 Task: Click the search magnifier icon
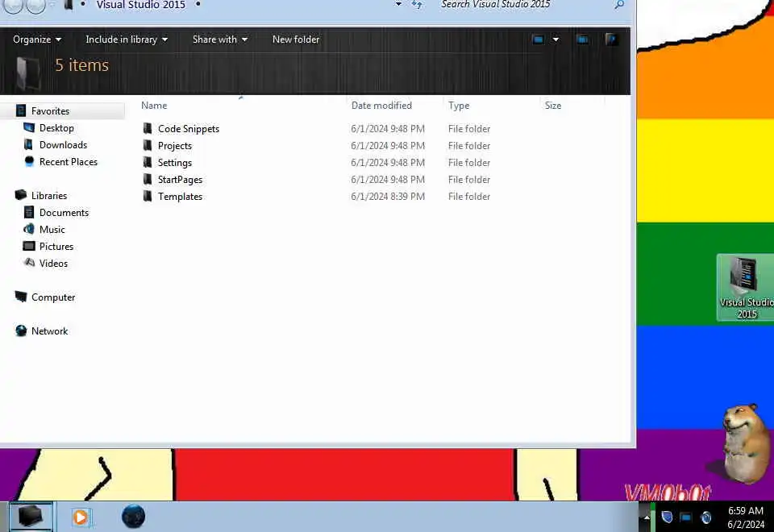619,5
